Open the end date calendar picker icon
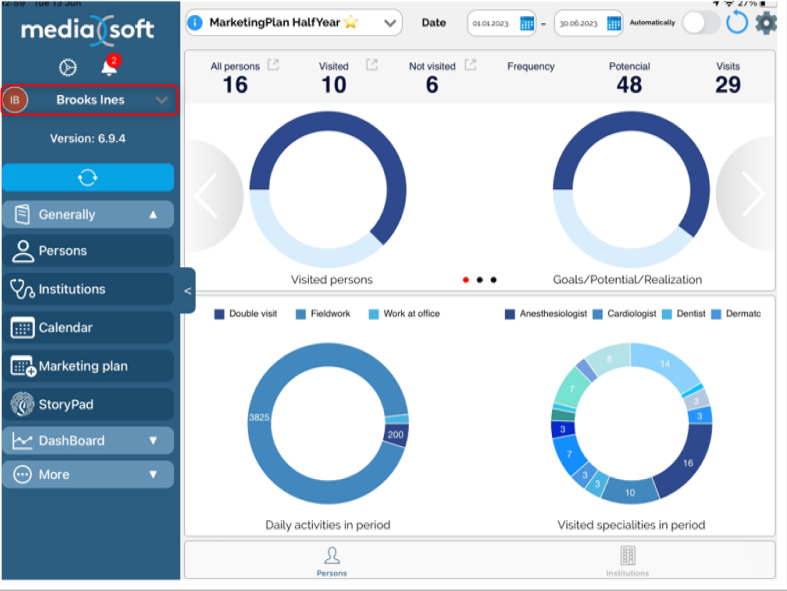Viewport: 787px width, 591px height. point(613,23)
